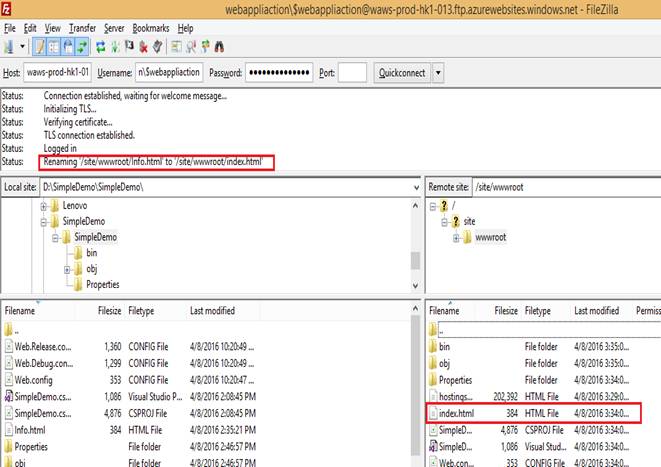This screenshot has height=467, width=661.
Task: Select Info.html file icon in local list
Action: click(x=8, y=430)
